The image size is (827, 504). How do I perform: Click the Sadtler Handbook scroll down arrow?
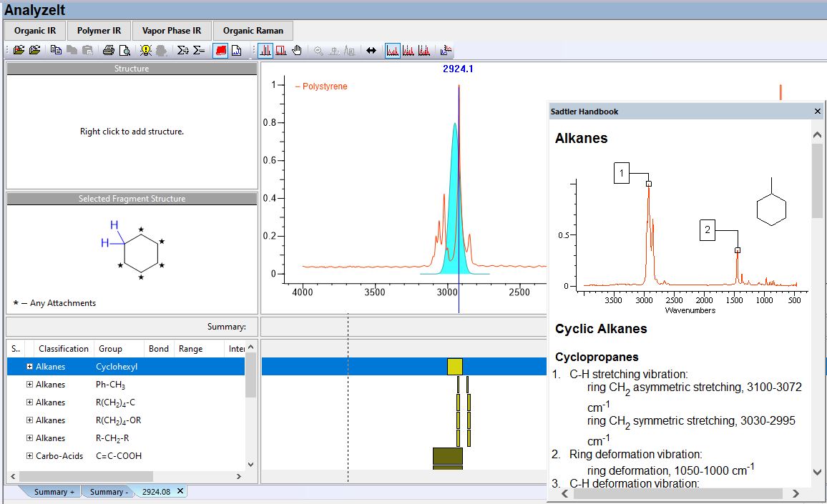point(818,472)
